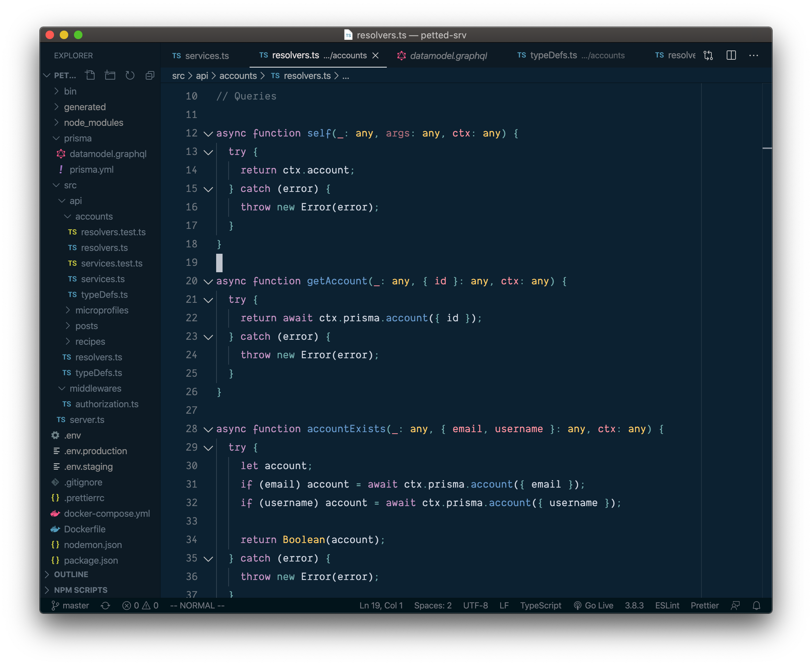Expand the recipes folder

[x=101, y=342]
